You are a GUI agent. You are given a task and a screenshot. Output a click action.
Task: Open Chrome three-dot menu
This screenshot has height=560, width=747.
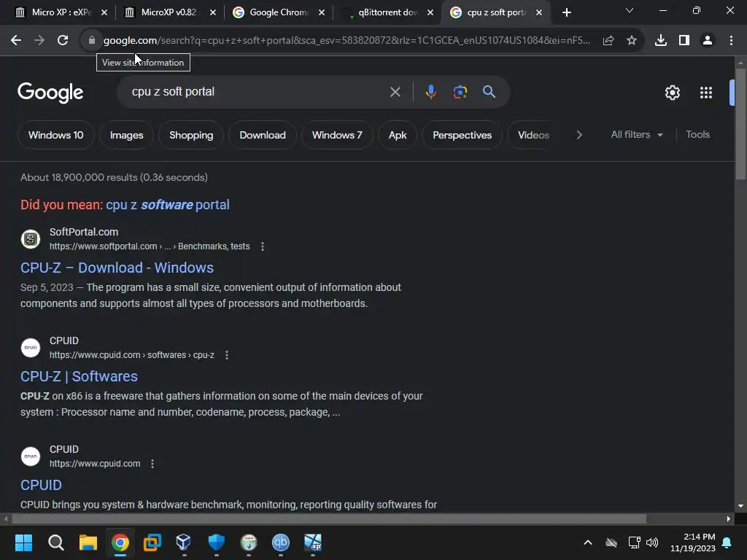[x=731, y=41]
